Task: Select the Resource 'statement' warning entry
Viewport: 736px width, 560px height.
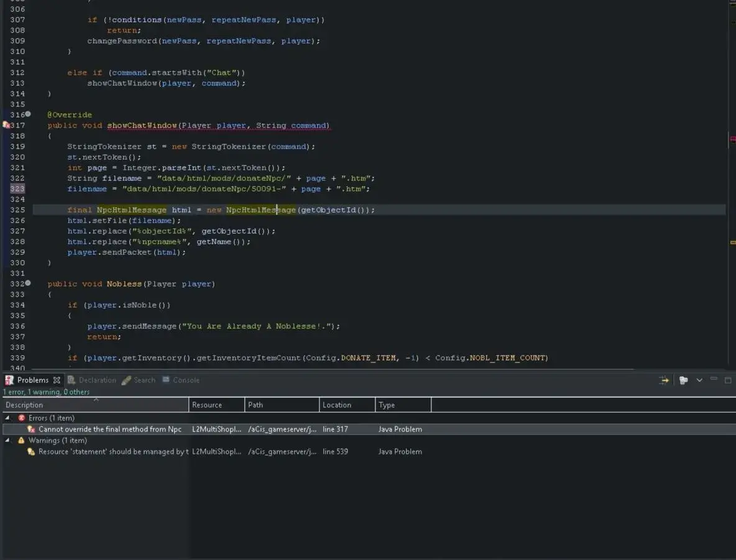Action: pos(114,452)
